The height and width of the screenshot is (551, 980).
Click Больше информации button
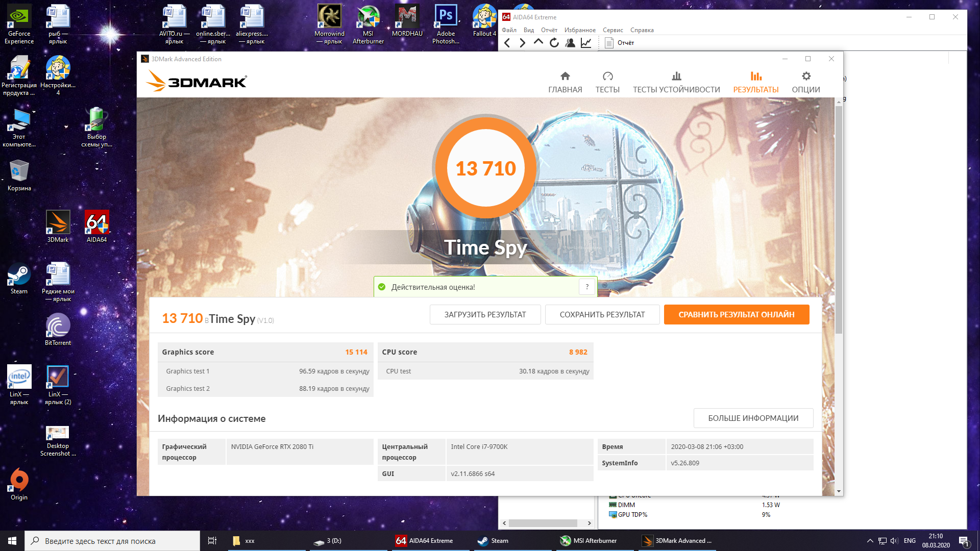[x=753, y=418]
